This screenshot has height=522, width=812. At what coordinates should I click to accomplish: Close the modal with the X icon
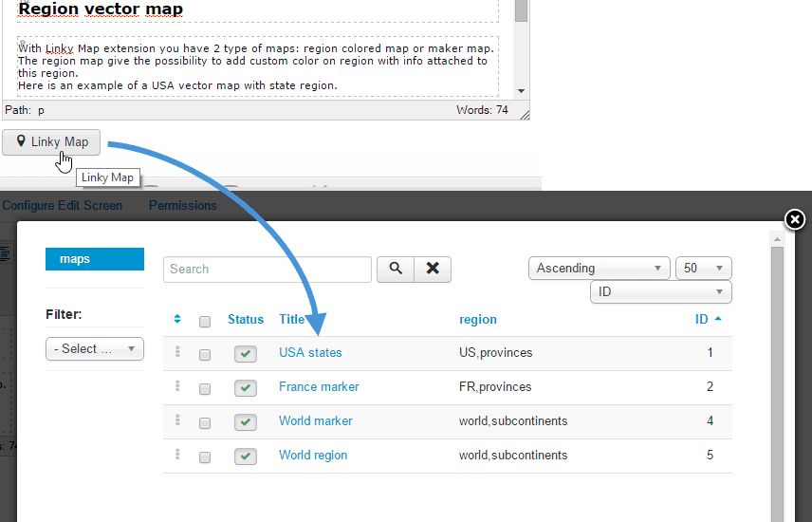(795, 220)
